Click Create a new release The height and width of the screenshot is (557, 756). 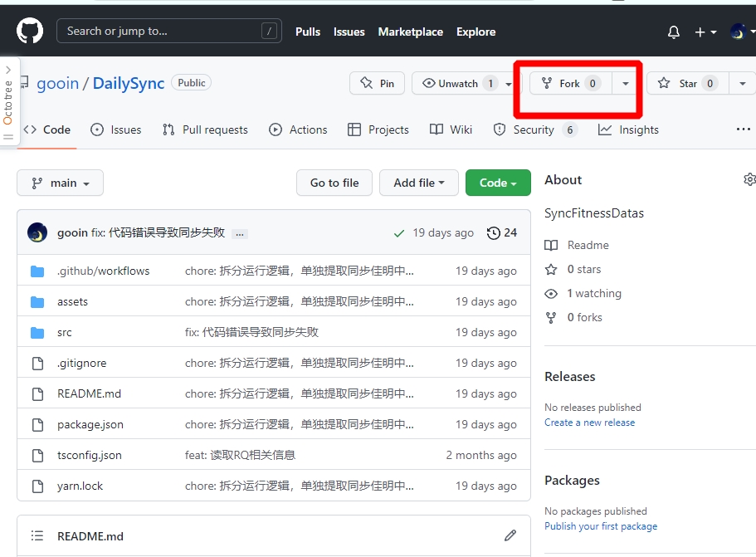coord(590,423)
